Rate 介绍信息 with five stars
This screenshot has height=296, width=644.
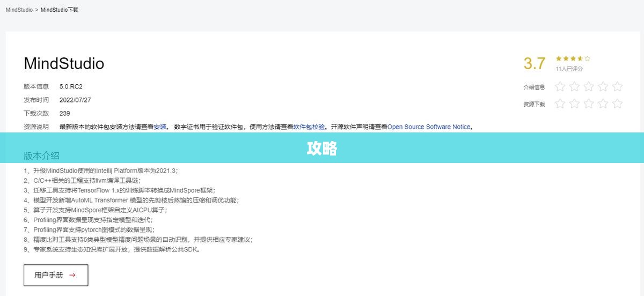tap(618, 86)
